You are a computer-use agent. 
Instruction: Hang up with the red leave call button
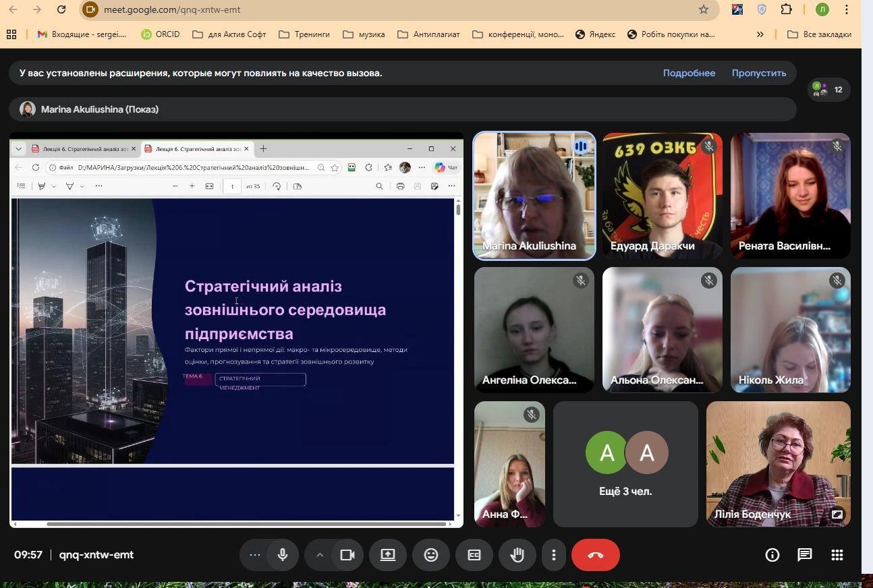pos(595,555)
